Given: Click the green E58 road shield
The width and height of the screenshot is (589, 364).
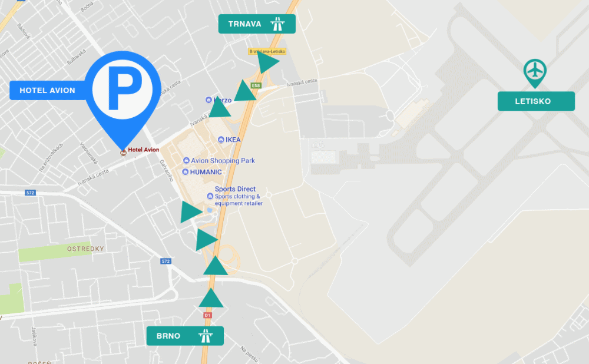Looking at the screenshot, I should [x=256, y=85].
